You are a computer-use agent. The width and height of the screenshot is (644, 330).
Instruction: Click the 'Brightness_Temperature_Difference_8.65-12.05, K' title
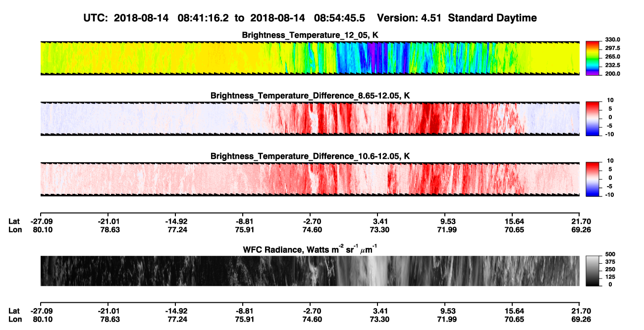(x=310, y=95)
